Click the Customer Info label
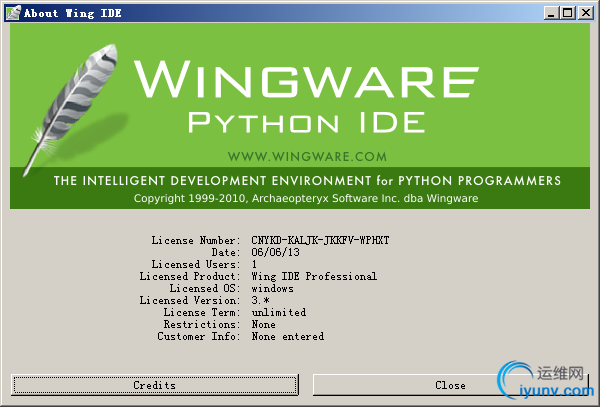 [199, 336]
